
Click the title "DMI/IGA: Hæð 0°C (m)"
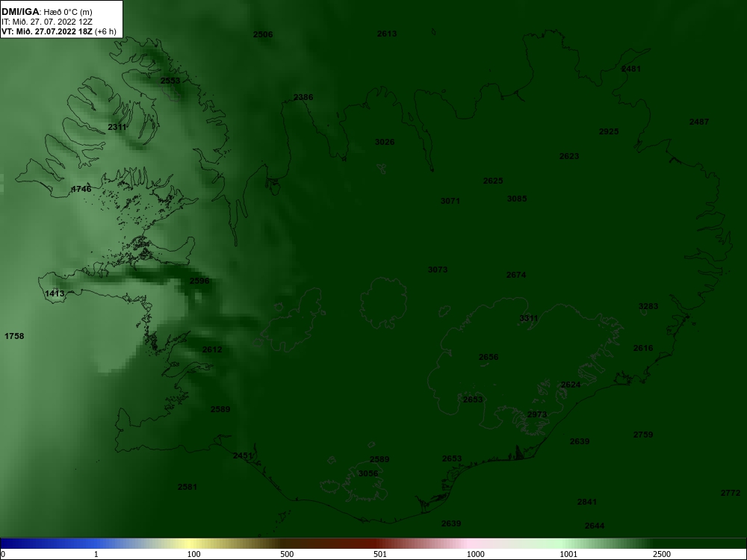47,12
